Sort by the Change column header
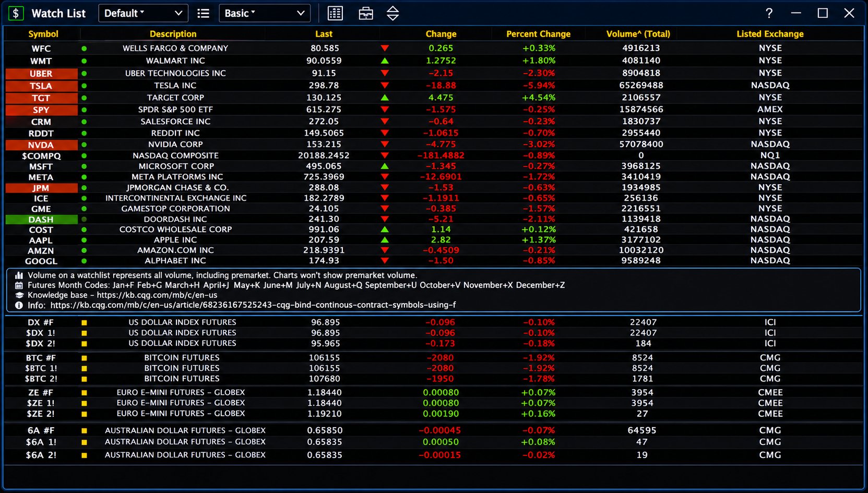This screenshot has width=868, height=493. (441, 34)
